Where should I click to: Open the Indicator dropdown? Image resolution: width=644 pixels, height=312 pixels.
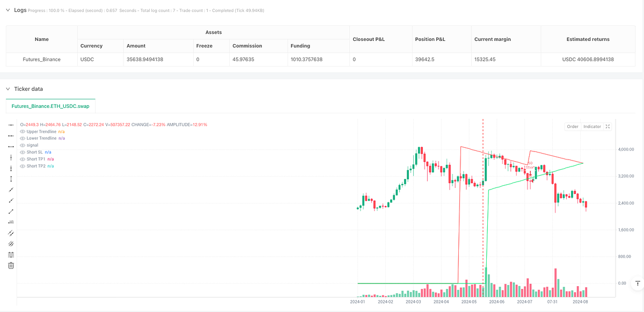(x=591, y=126)
